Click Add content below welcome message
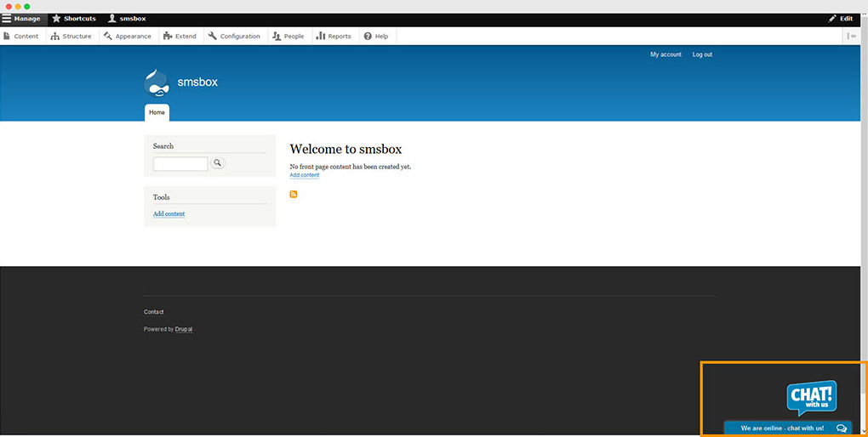Image resolution: width=868 pixels, height=437 pixels. [x=305, y=175]
